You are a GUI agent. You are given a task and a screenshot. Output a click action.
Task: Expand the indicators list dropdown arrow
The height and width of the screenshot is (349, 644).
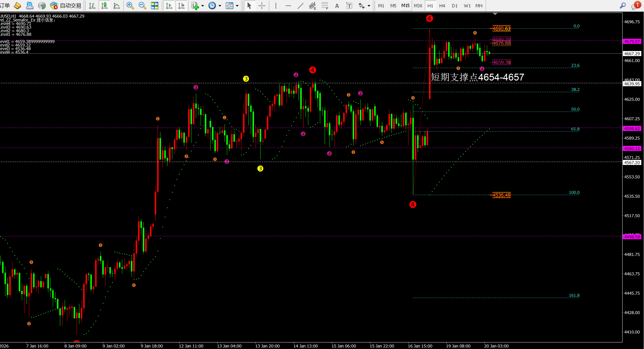[202, 6]
